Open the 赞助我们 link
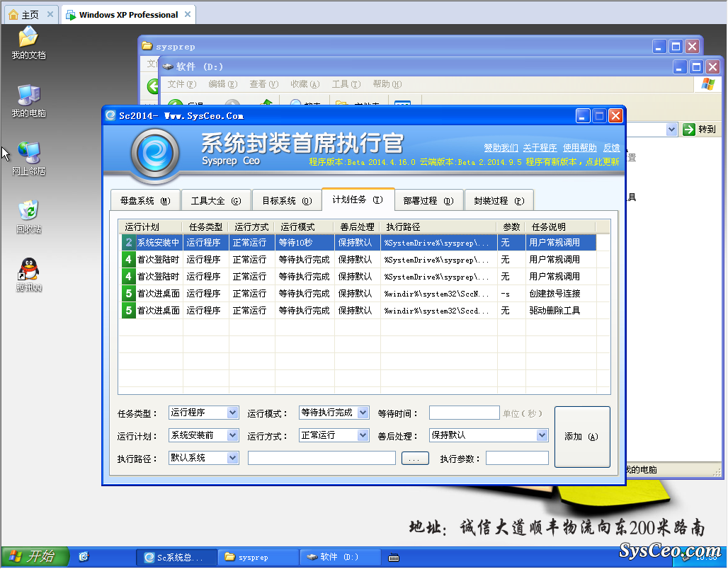Screen dimensions: 728x569 (x=501, y=148)
